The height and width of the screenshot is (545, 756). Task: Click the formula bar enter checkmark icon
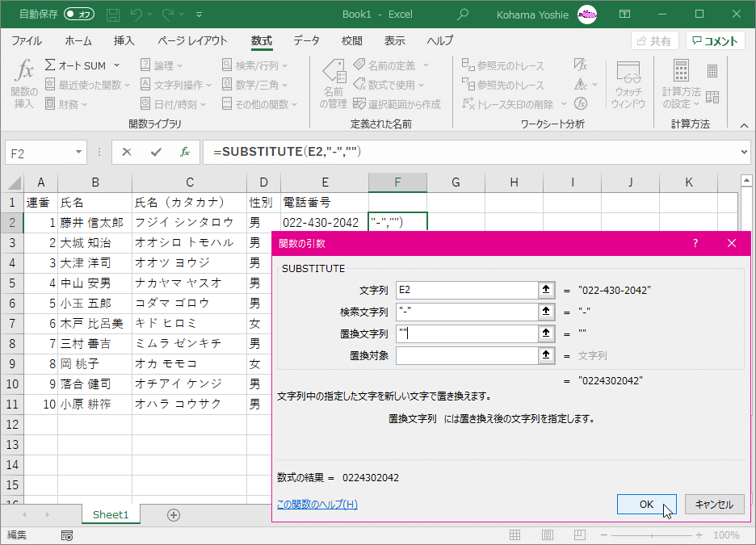pos(156,152)
